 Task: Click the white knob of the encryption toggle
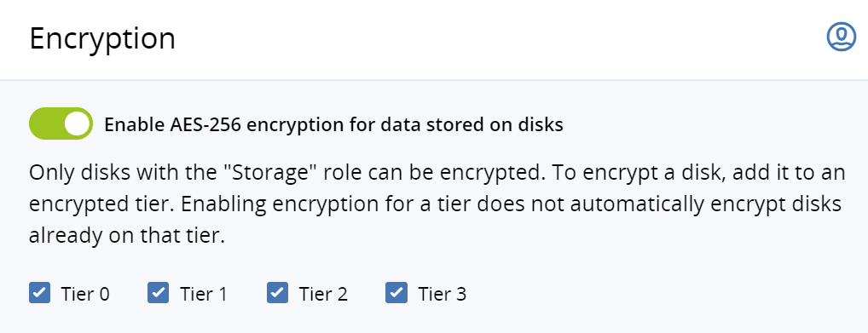coord(77,123)
